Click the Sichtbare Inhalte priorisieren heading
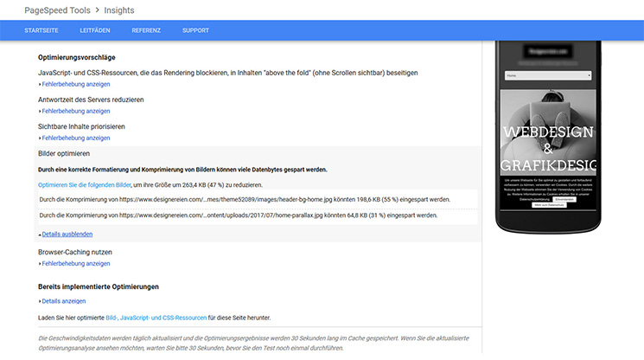The width and height of the screenshot is (644, 360). [81, 126]
